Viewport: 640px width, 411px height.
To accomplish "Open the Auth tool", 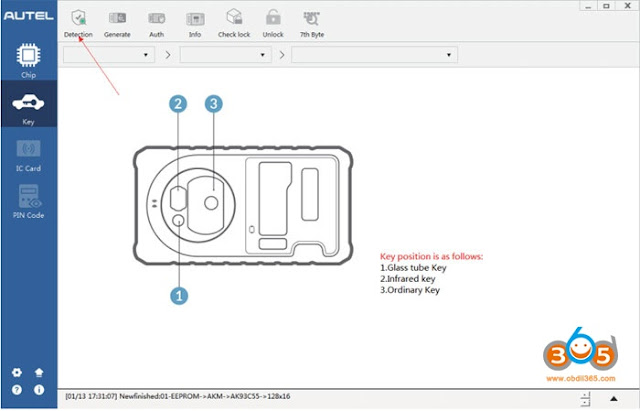I will pyautogui.click(x=156, y=24).
